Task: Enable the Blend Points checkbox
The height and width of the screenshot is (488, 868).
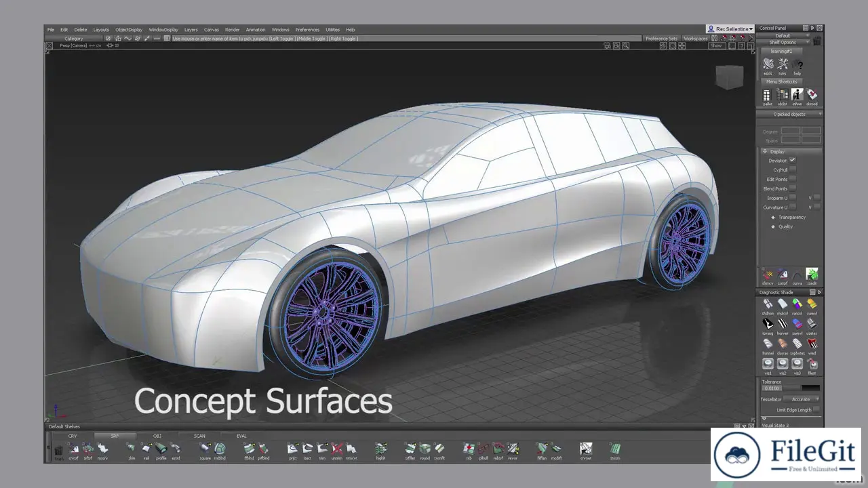Action: coord(792,188)
